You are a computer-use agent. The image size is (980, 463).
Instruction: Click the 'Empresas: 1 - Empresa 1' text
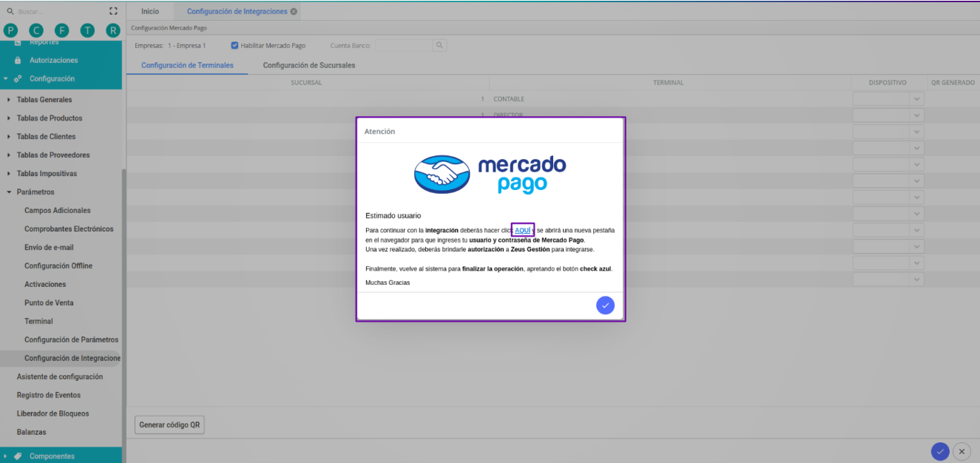pos(170,46)
